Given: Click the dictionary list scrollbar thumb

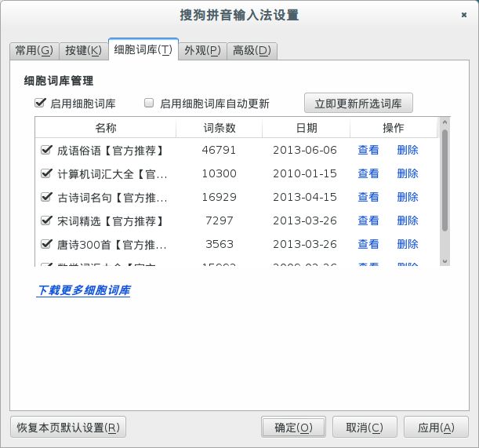Looking at the screenshot, I should tap(445, 180).
